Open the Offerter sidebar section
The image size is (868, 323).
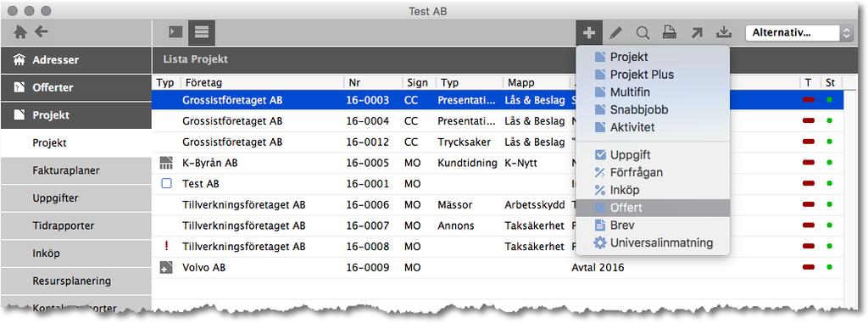tap(76, 87)
